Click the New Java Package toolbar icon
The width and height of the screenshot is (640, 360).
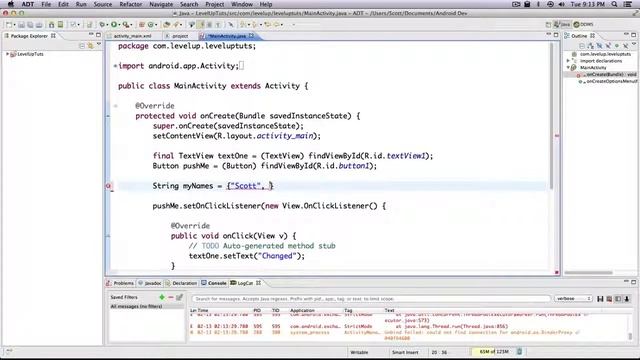tap(142, 25)
